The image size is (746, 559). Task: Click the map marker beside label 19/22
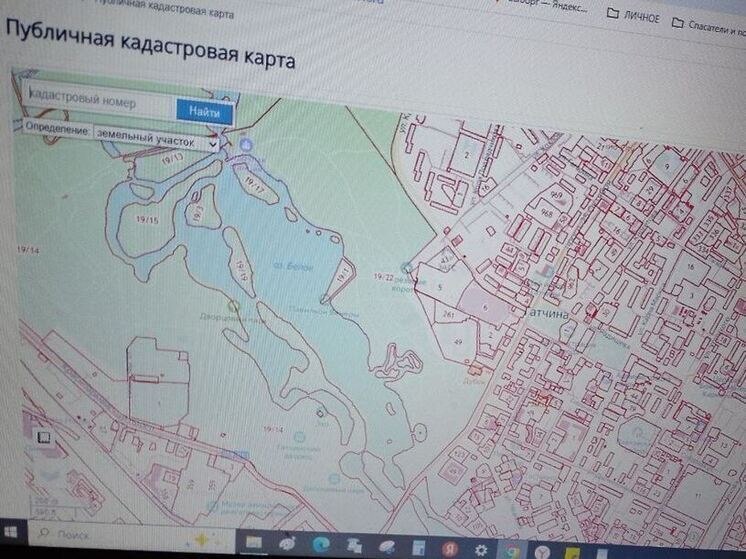coord(406,267)
